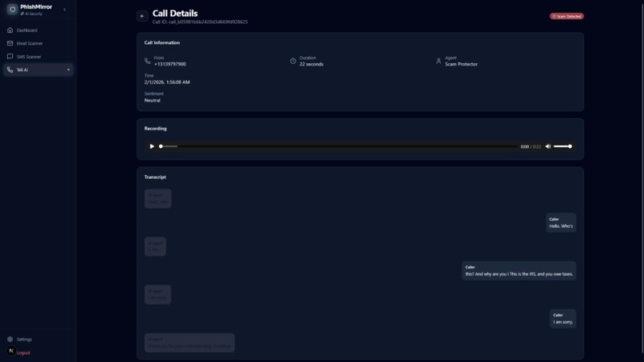Click the Call Details page title
The width and height of the screenshot is (644, 362).
(x=175, y=13)
